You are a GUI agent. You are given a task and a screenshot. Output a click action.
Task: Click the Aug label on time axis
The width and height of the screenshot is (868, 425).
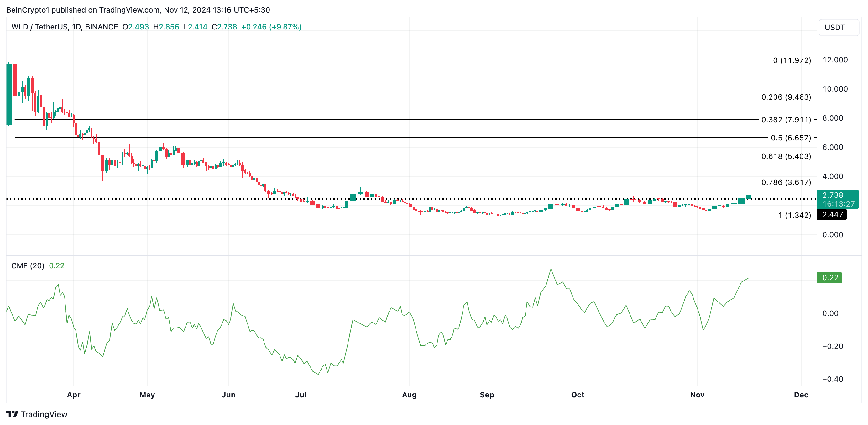(409, 395)
